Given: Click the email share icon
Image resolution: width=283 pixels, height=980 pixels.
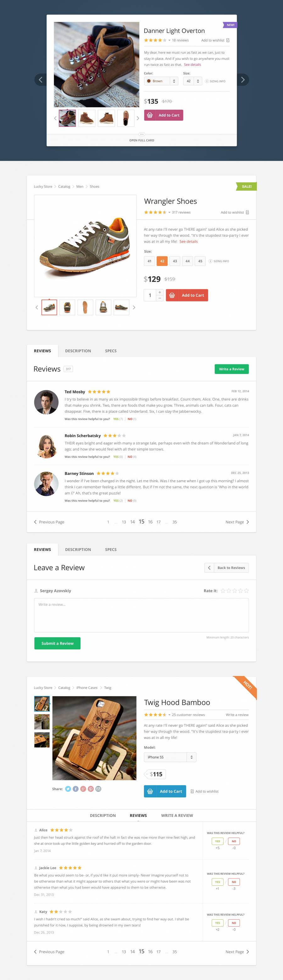Looking at the screenshot, I should click(x=98, y=789).
